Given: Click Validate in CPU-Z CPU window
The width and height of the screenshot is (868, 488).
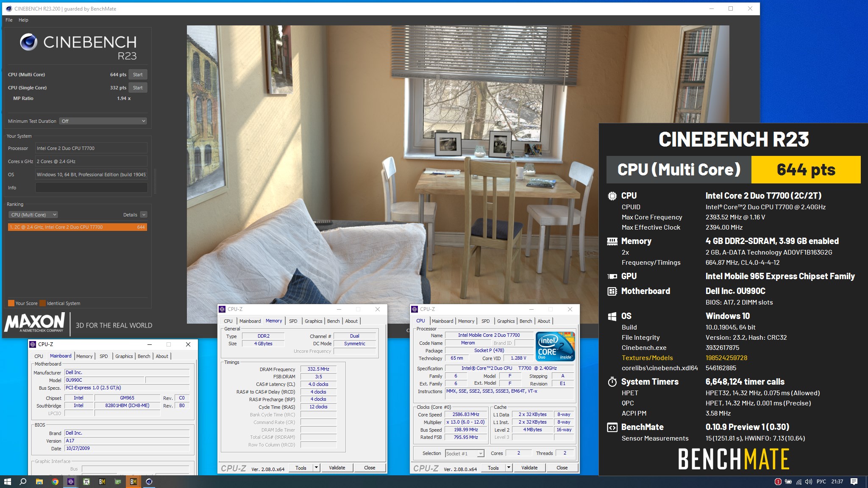Looking at the screenshot, I should pyautogui.click(x=529, y=468).
